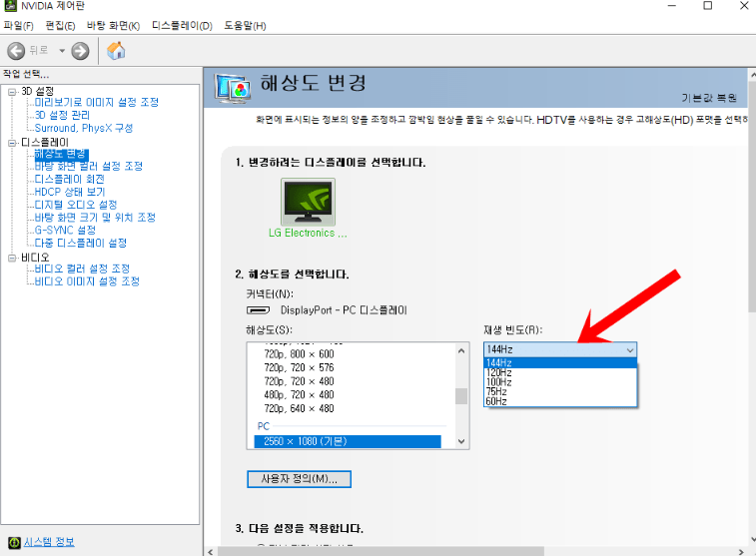Collapse the 디스플레이 tree node
Viewport: 756px width, 556px height.
coord(12,143)
